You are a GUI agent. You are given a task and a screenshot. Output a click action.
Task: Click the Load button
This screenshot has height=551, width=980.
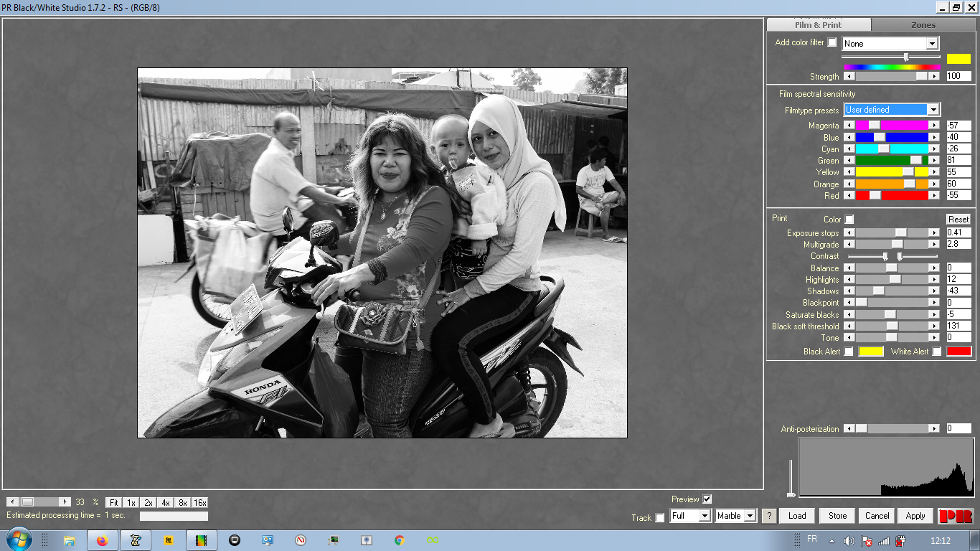click(x=797, y=515)
